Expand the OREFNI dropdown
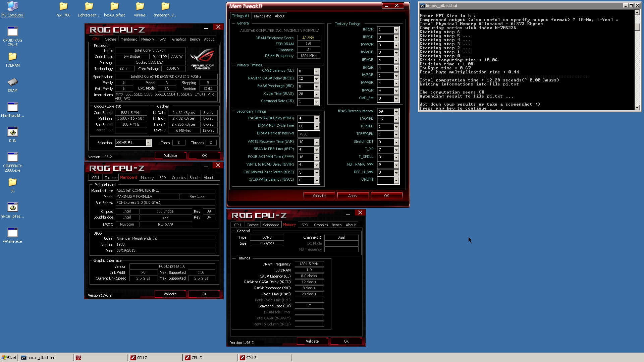The width and height of the screenshot is (644, 362). point(396,181)
